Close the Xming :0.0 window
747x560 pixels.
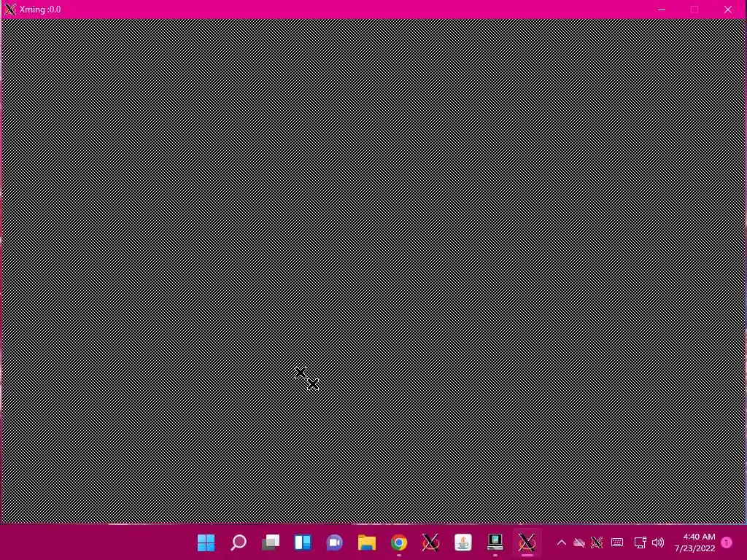pyautogui.click(x=728, y=9)
